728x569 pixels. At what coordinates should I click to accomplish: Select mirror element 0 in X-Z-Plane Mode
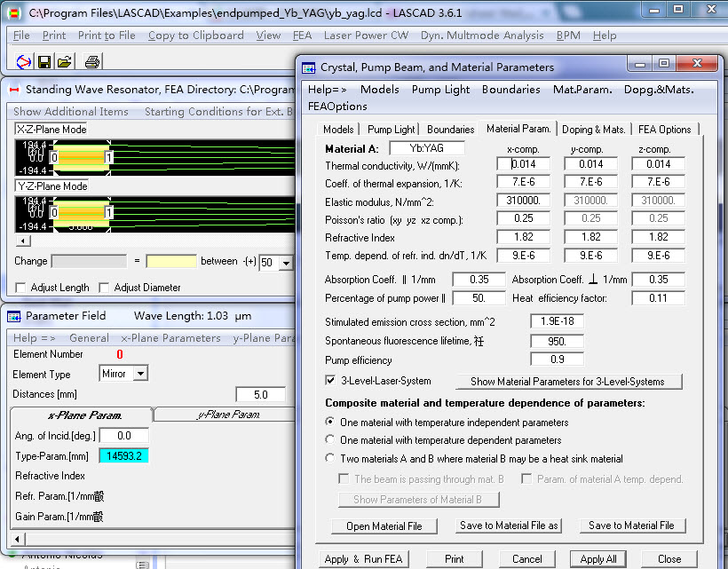tap(54, 157)
